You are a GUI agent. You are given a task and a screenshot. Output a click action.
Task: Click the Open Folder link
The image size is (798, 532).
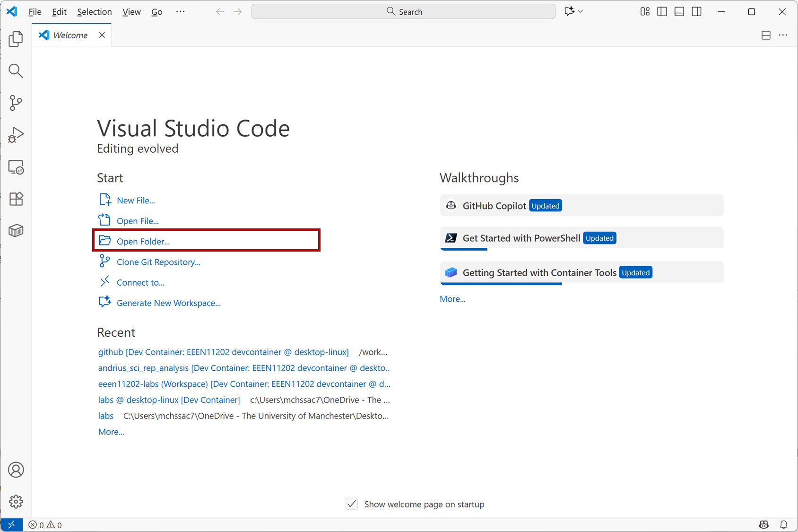tap(143, 241)
